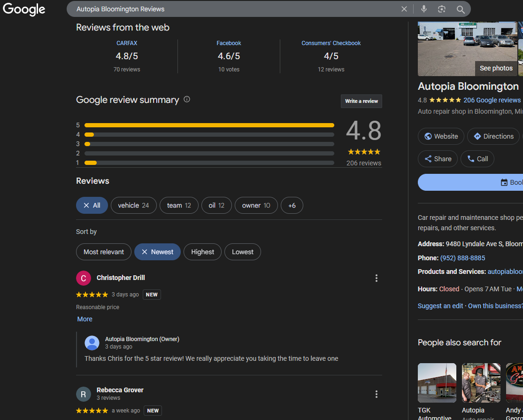Open the products and services autopiabloom link
Viewport: 523px width, 420px height.
505,272
